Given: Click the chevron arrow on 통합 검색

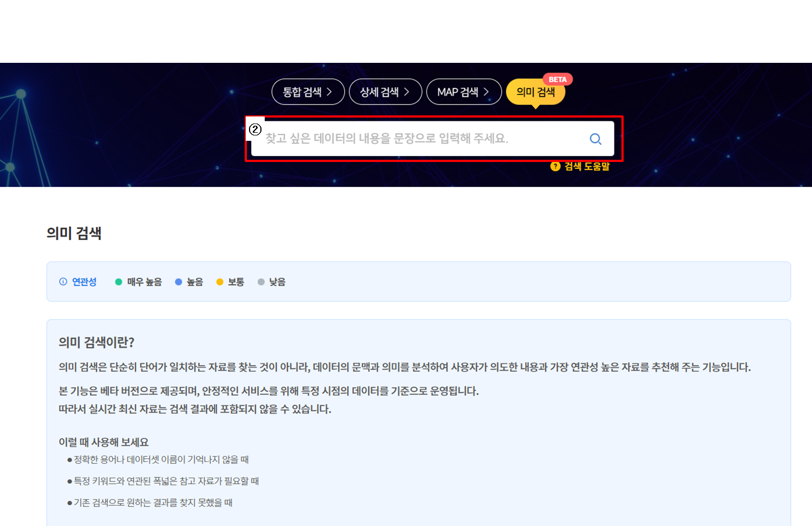Looking at the screenshot, I should click(329, 92).
